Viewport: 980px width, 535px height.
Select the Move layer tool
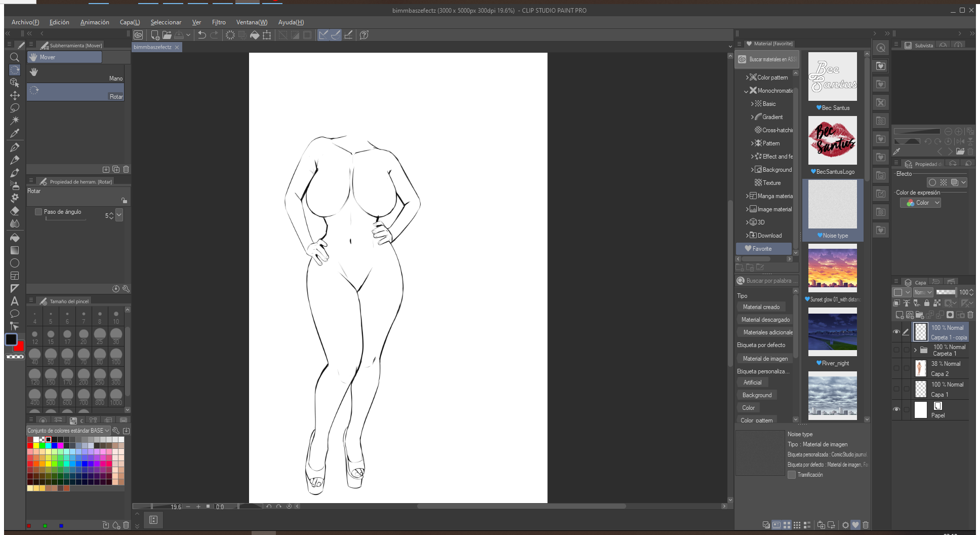(15, 95)
